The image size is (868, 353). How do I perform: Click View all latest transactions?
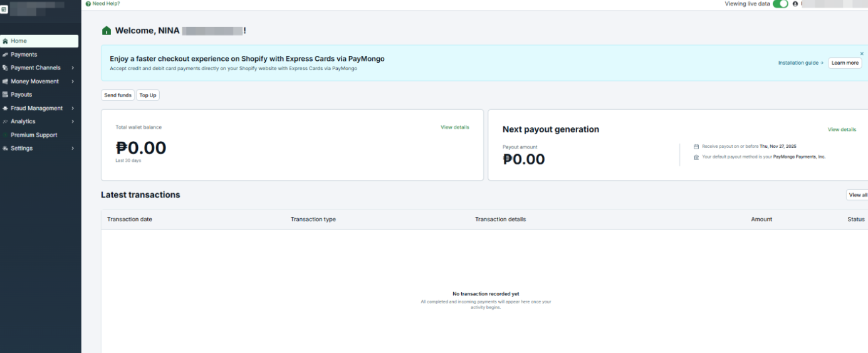pyautogui.click(x=857, y=195)
